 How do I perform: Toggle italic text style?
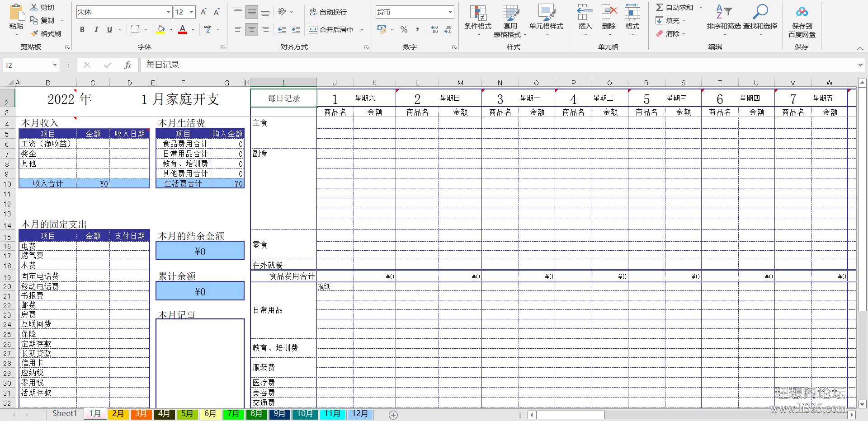tap(96, 29)
